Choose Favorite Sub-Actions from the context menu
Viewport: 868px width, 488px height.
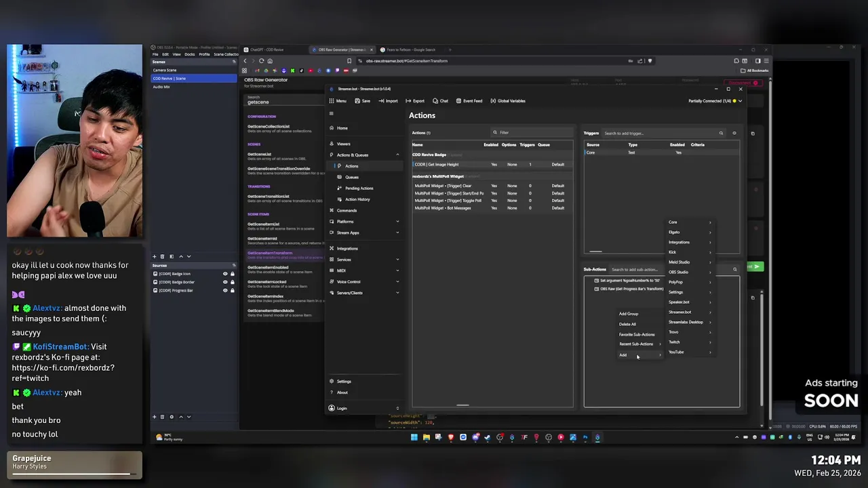pyautogui.click(x=637, y=335)
